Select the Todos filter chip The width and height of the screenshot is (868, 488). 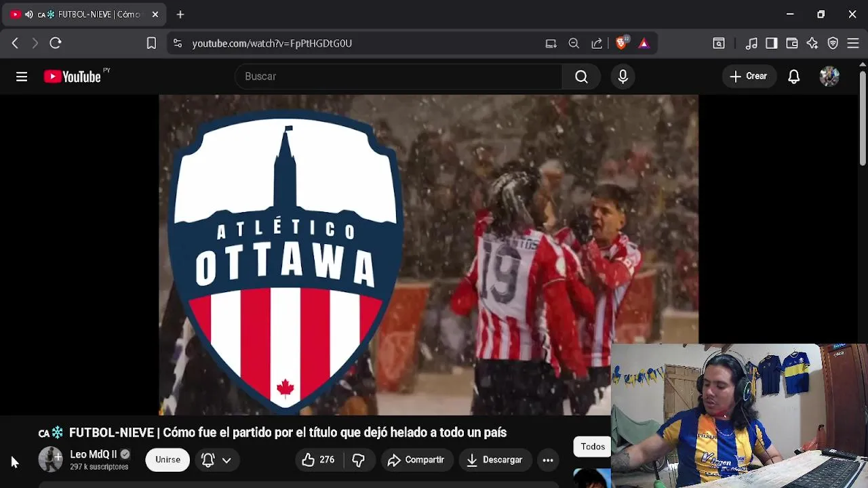coord(593,447)
